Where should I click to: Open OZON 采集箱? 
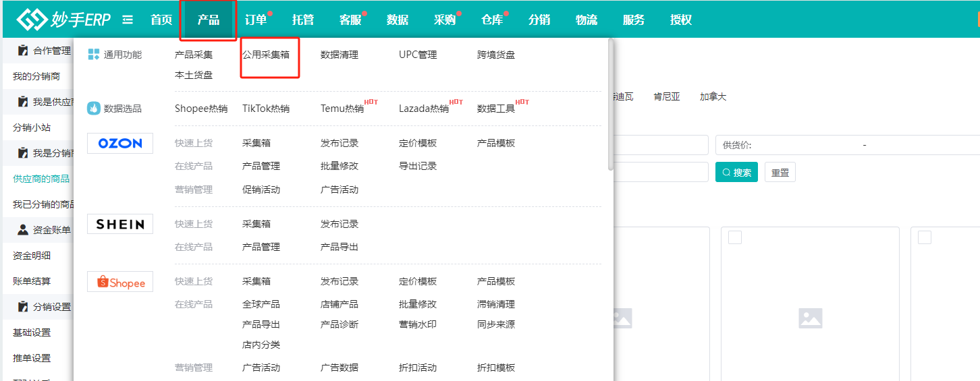click(256, 143)
